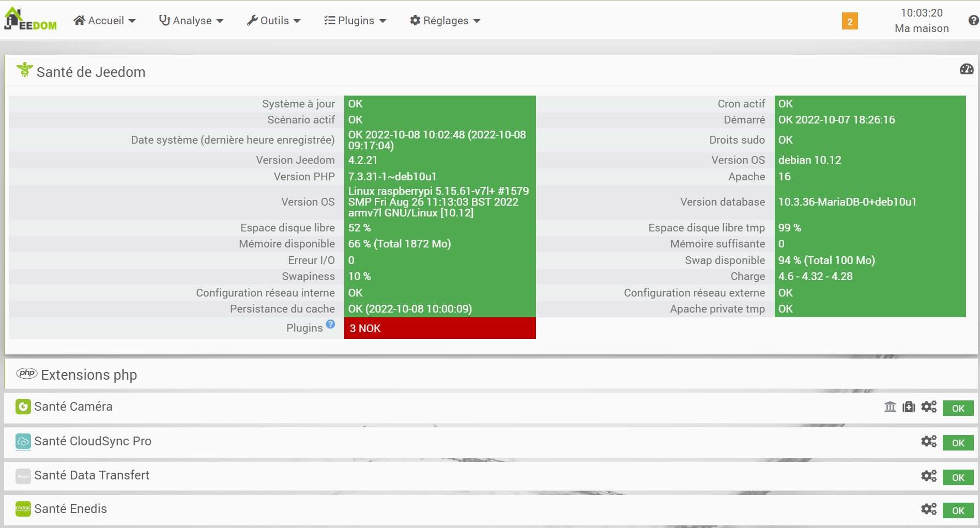This screenshot has height=528, width=980.
Task: Click the Santé Enedis plugin icon
Action: click(23, 509)
